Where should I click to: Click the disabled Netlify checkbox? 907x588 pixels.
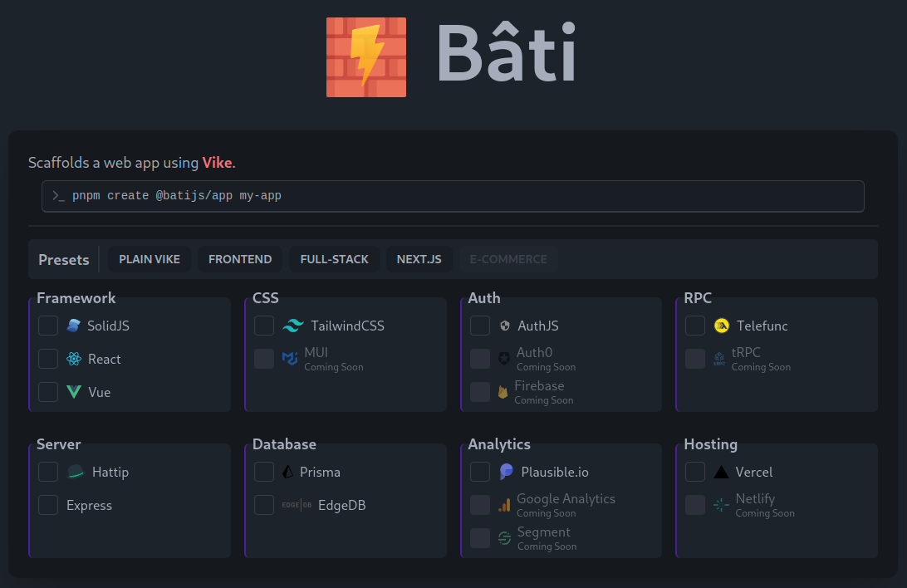[695, 505]
